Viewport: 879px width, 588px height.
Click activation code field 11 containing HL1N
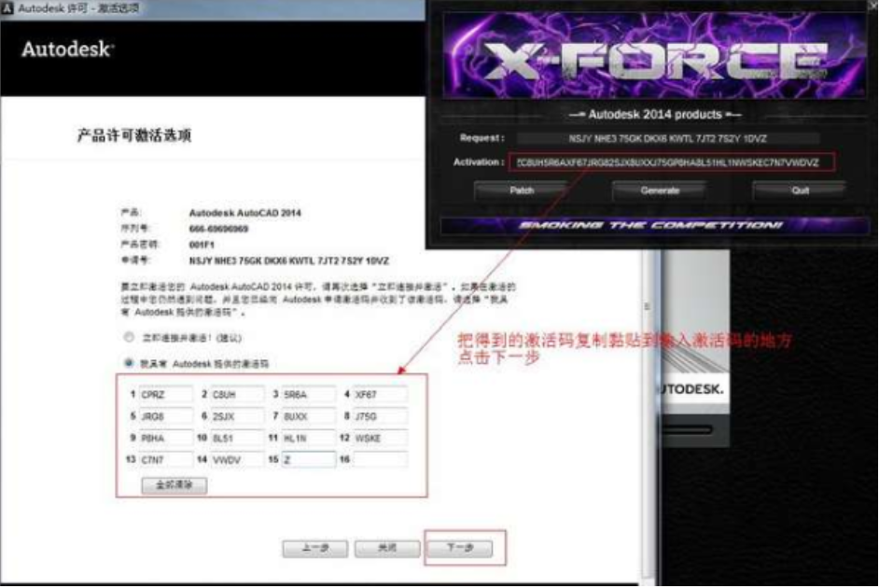coord(308,438)
